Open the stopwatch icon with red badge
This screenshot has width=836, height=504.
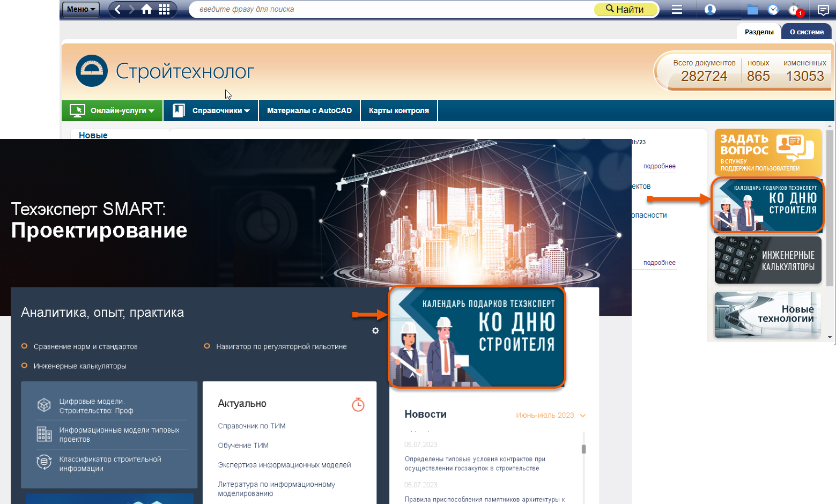(x=795, y=10)
